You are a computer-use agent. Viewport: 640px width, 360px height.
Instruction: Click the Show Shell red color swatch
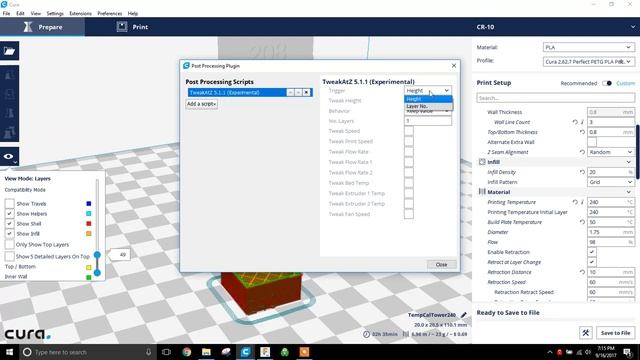click(89, 224)
